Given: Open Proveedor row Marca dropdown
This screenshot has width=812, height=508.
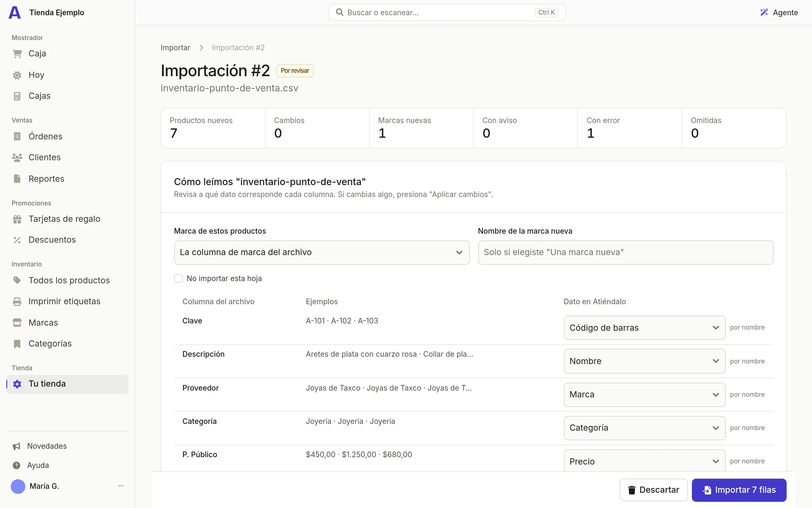Looking at the screenshot, I should tap(644, 395).
